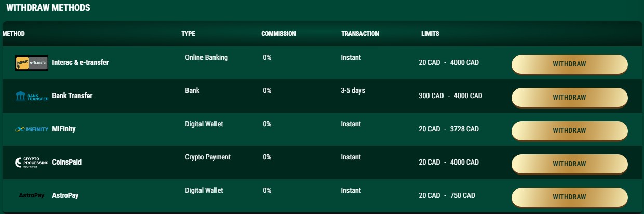Click the Method column header

(14, 34)
